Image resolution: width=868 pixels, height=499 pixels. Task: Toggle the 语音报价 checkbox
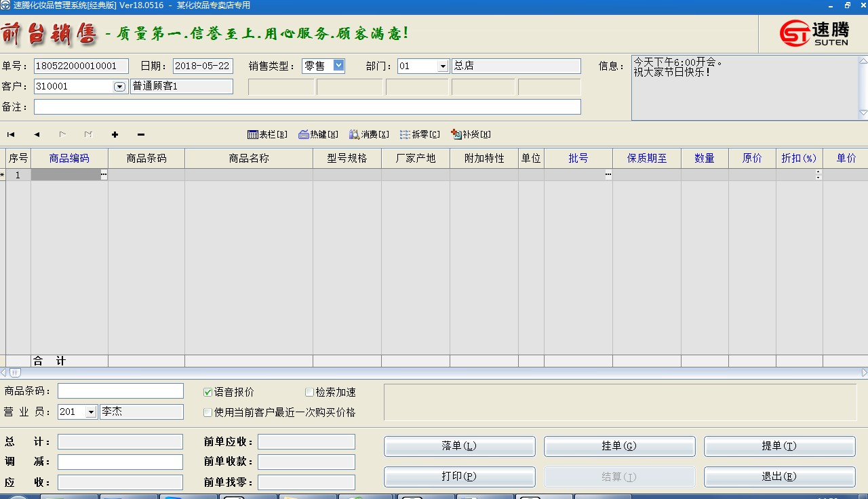tap(208, 393)
